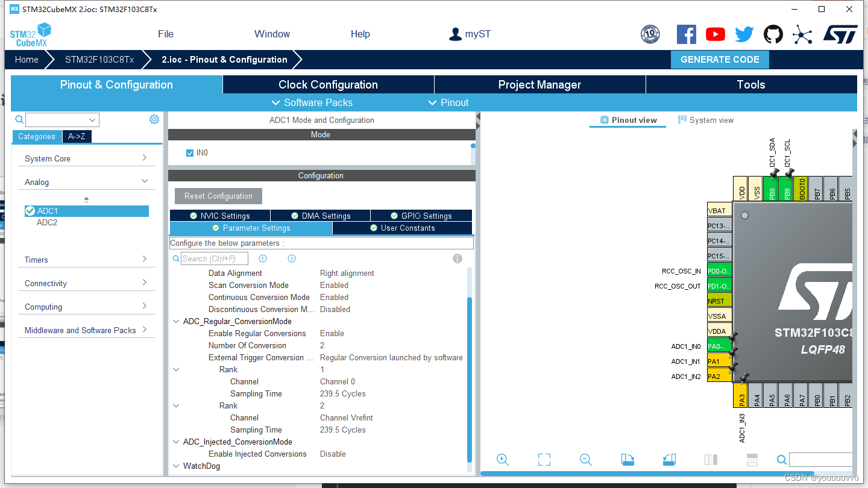Click the STM32CubeMX logo
Image resolution: width=868 pixels, height=488 pixels.
pyautogui.click(x=30, y=34)
